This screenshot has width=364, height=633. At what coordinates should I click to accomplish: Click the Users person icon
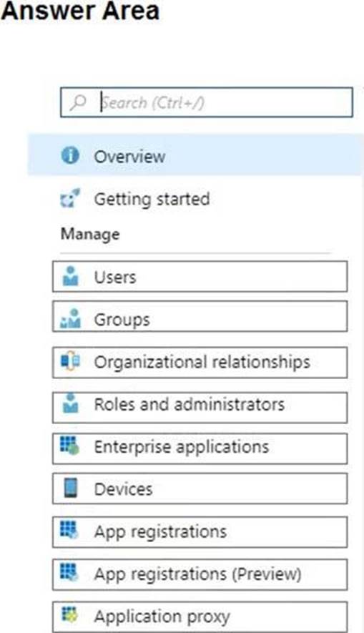(71, 276)
